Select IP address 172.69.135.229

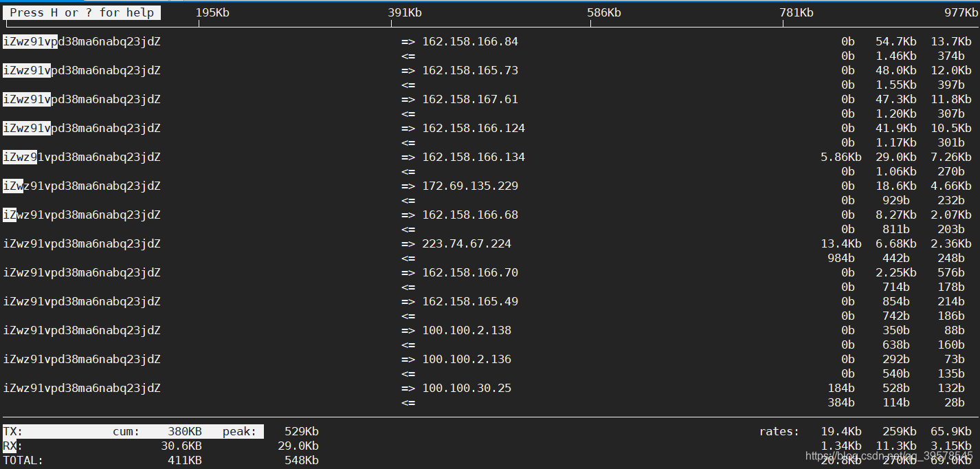pos(470,186)
